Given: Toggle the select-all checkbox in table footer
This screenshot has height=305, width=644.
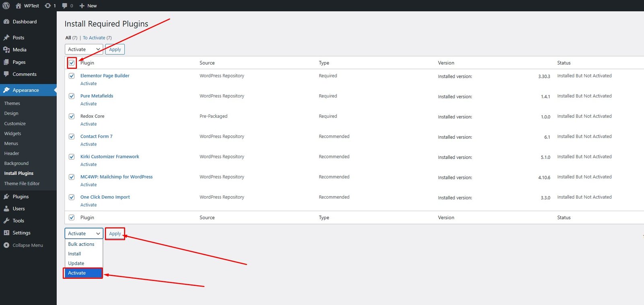Looking at the screenshot, I should click(x=72, y=218).
